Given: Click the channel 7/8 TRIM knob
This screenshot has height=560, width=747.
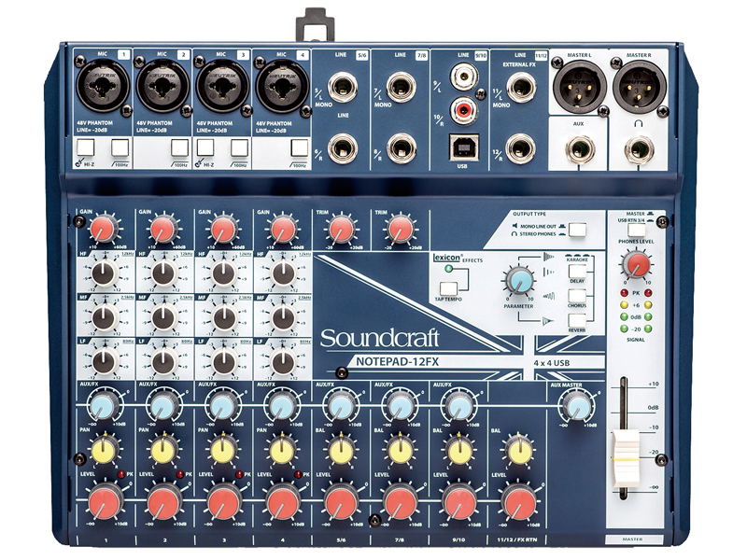Looking at the screenshot, I should [x=401, y=228].
